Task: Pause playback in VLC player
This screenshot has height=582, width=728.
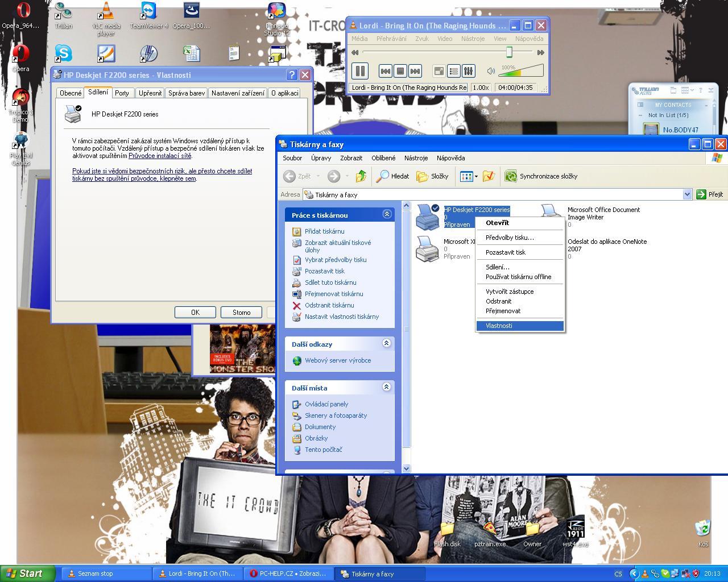Action: (x=360, y=71)
